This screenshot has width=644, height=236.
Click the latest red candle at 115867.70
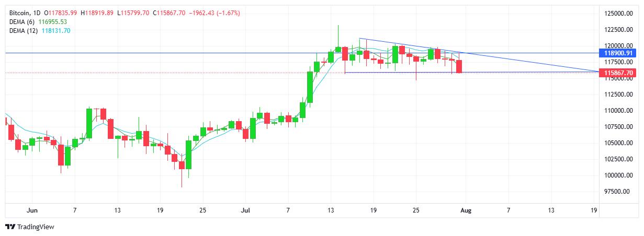tap(459, 66)
